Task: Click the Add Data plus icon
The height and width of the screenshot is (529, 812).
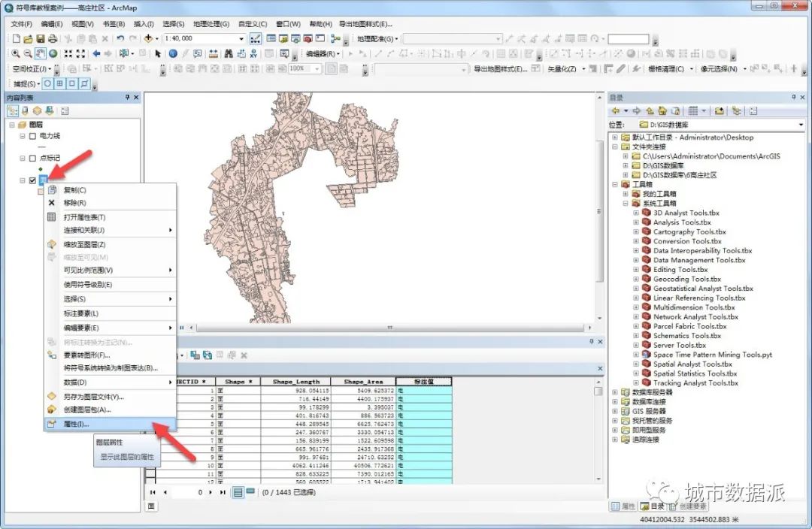Action: pyautogui.click(x=149, y=38)
